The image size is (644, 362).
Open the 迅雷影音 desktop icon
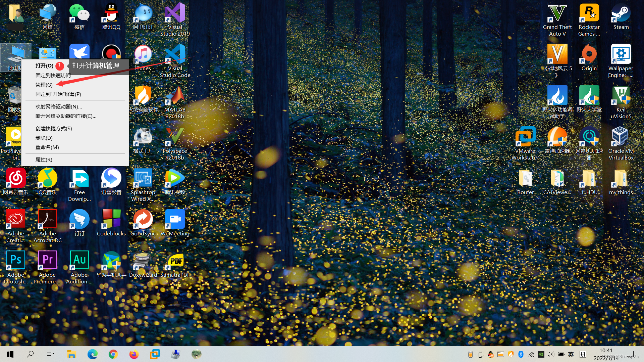pos(111,182)
